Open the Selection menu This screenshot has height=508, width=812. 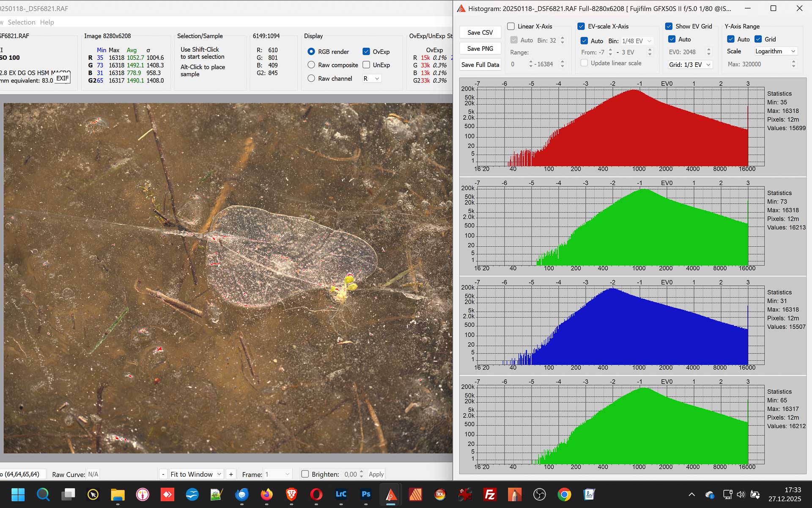(21, 22)
